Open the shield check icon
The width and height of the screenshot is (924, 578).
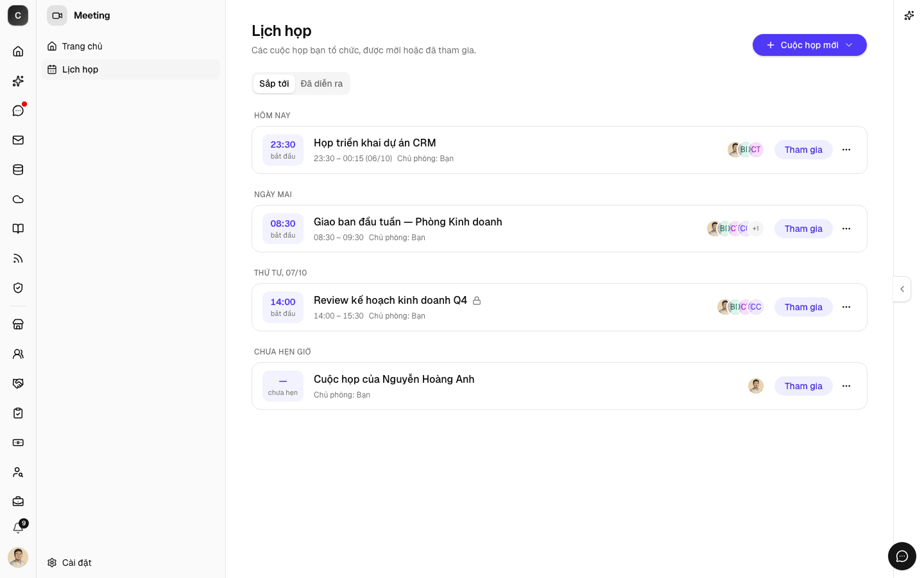point(18,288)
